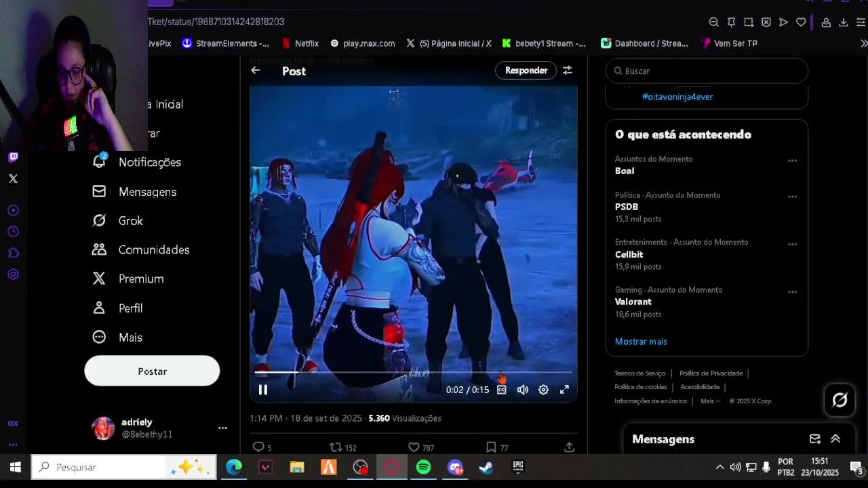868x488 pixels.
Task: Share the post icon
Action: [x=570, y=447]
